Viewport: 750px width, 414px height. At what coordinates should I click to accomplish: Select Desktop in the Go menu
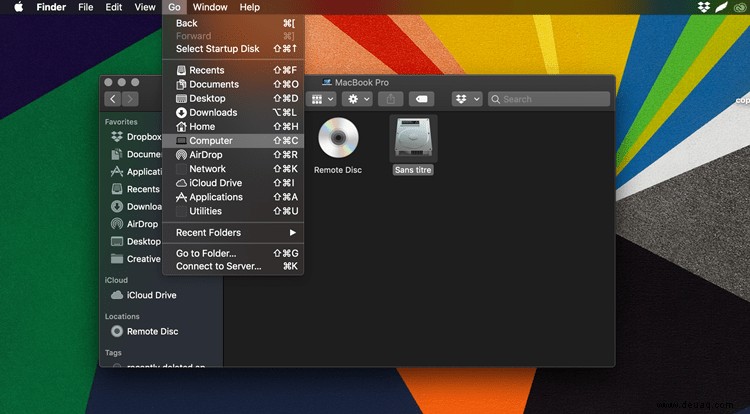click(233, 98)
